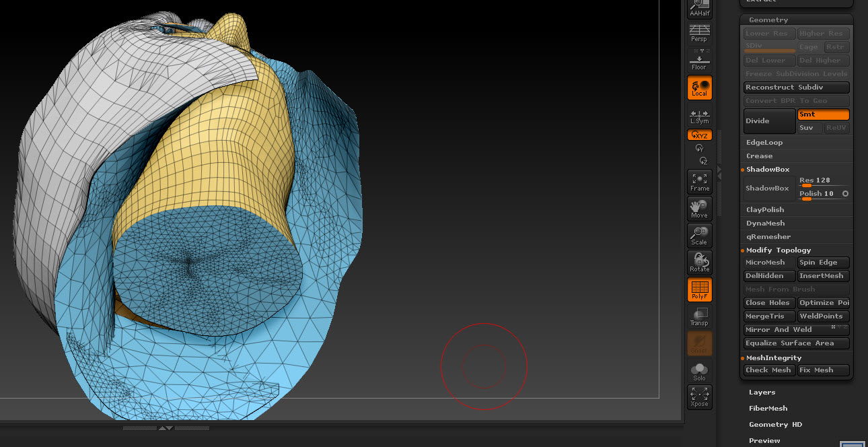Screen dimensions: 868x447
Task: Click the WeldPoints button
Action: [x=824, y=316]
